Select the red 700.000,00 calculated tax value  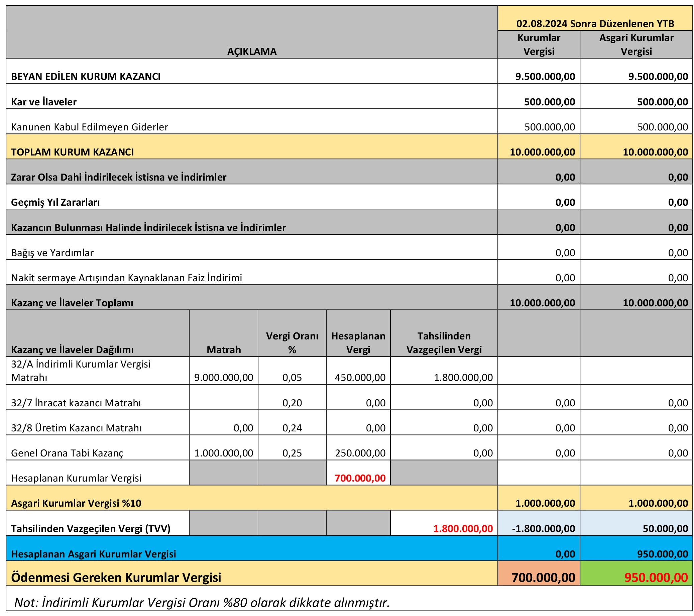point(360,478)
